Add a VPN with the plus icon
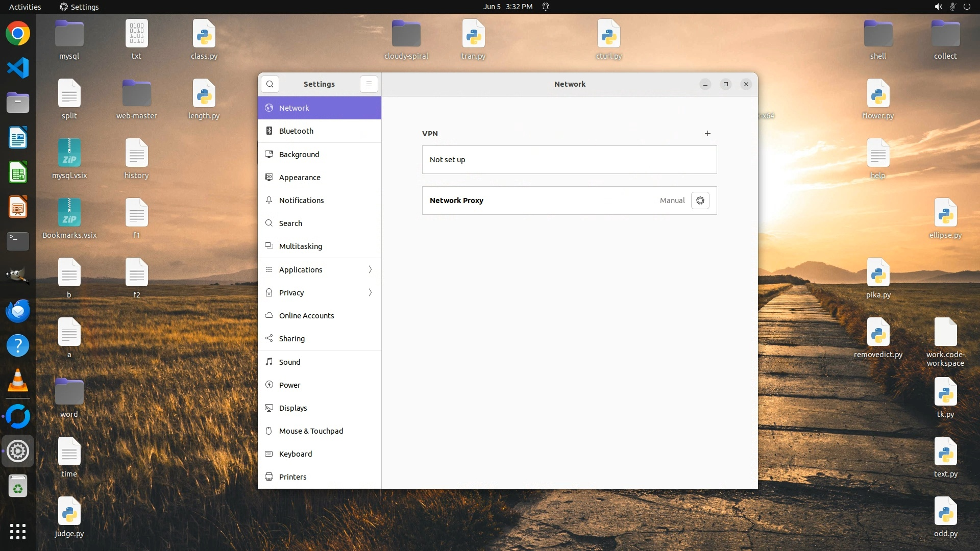The image size is (980, 551). click(707, 134)
